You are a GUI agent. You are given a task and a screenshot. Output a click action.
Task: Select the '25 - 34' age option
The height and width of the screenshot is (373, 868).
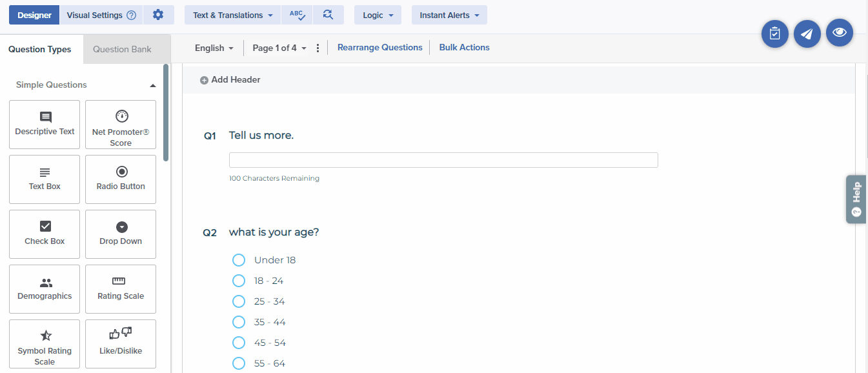pos(239,301)
